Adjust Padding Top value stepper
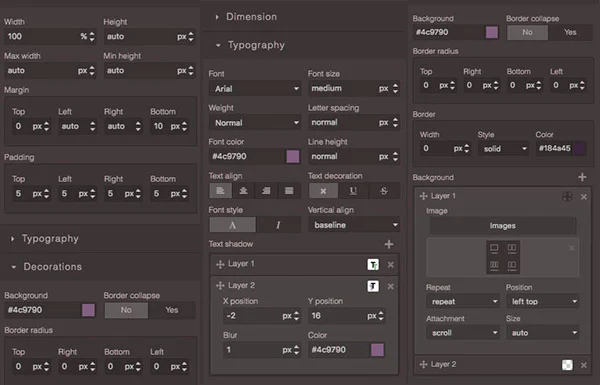The image size is (600, 385). coord(46,194)
